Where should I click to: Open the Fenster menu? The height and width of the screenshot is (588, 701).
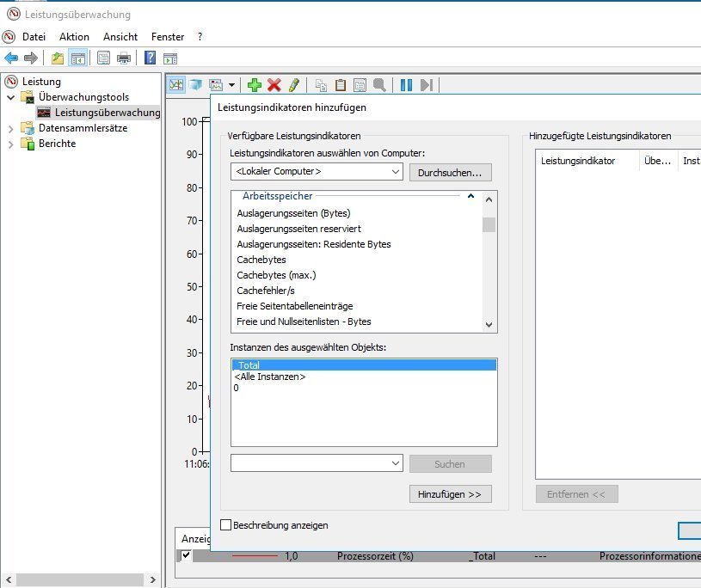click(x=168, y=37)
